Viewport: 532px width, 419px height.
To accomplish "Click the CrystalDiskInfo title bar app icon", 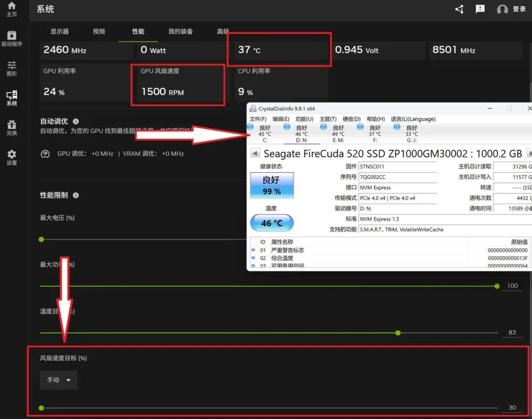I will tap(253, 108).
